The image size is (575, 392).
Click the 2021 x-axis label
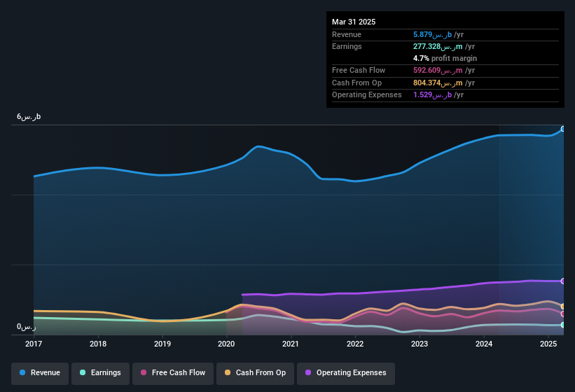[x=291, y=344]
